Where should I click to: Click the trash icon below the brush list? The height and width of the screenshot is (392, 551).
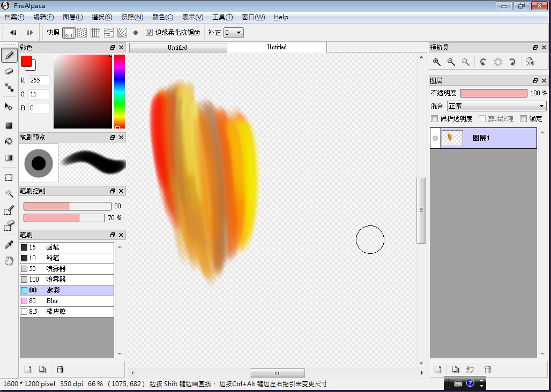coord(59,370)
